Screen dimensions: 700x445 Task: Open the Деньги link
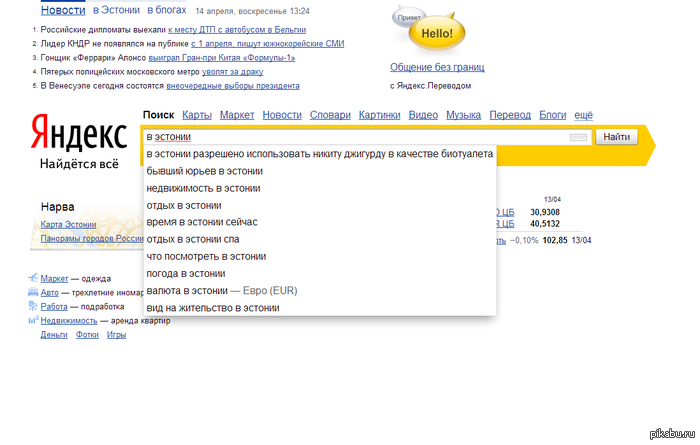(x=54, y=335)
